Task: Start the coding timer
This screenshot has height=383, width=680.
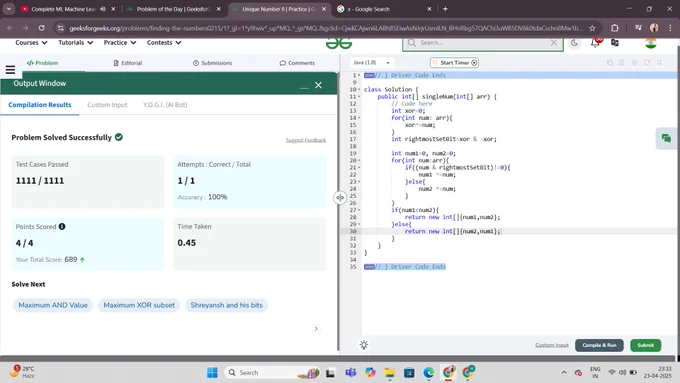Action: (454, 62)
